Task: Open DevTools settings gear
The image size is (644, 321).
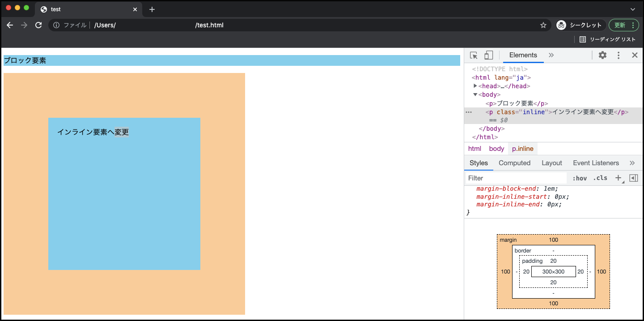Action: pos(602,55)
